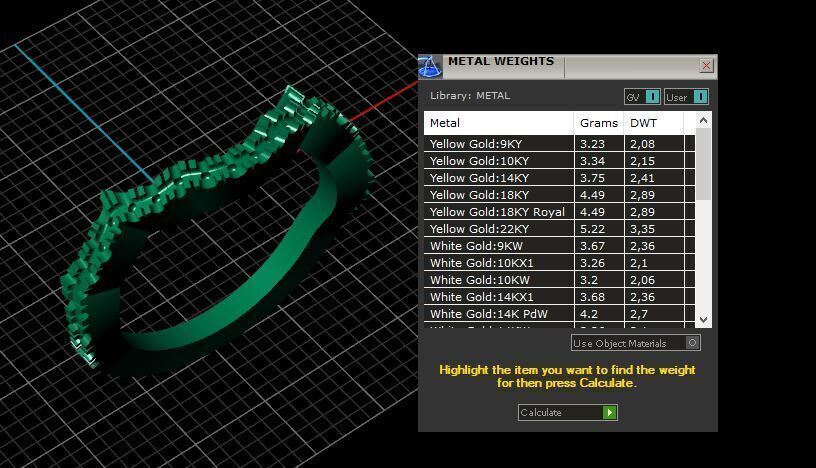This screenshot has height=468, width=816.
Task: Toggle the User library switch
Action: point(686,97)
